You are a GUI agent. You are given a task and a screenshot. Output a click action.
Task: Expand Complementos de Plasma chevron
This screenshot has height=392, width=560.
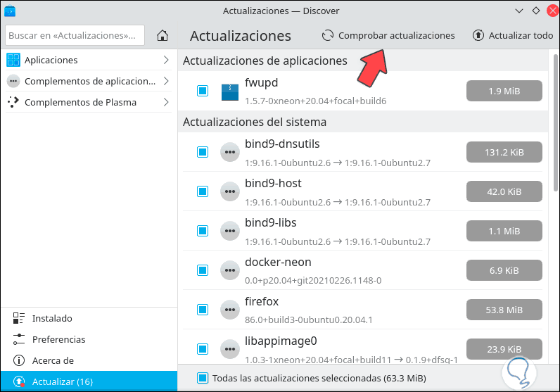[x=166, y=102]
